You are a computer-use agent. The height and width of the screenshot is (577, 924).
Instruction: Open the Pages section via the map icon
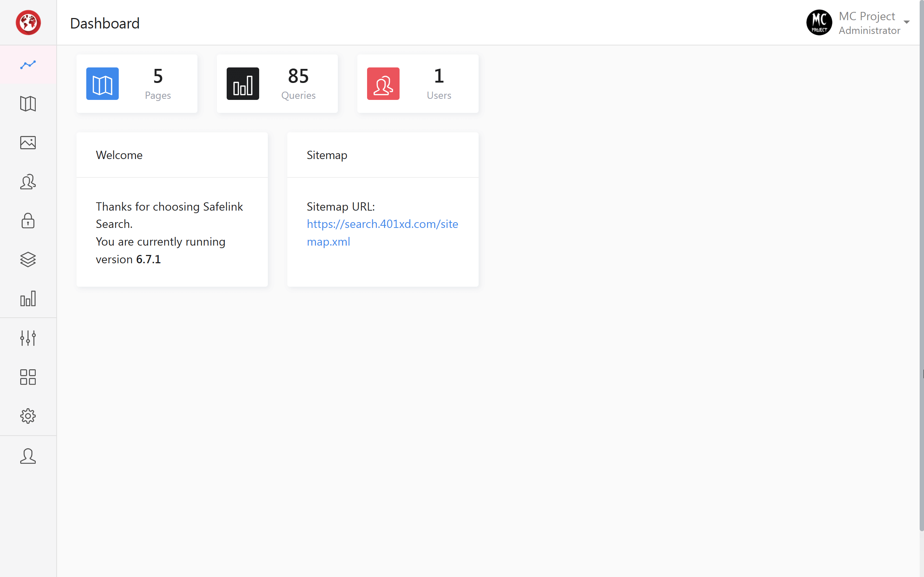point(27,104)
